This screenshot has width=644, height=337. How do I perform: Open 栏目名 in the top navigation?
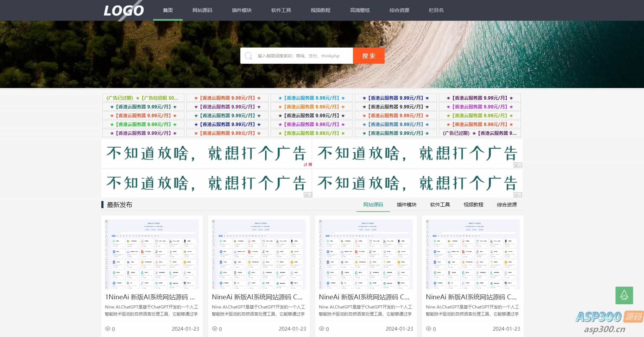pyautogui.click(x=436, y=10)
